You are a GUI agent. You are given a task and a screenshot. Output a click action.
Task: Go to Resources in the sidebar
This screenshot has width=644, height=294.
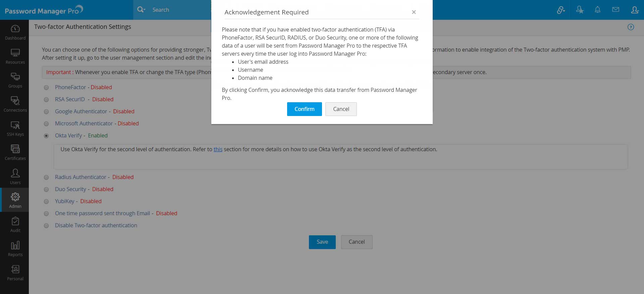pos(15,56)
